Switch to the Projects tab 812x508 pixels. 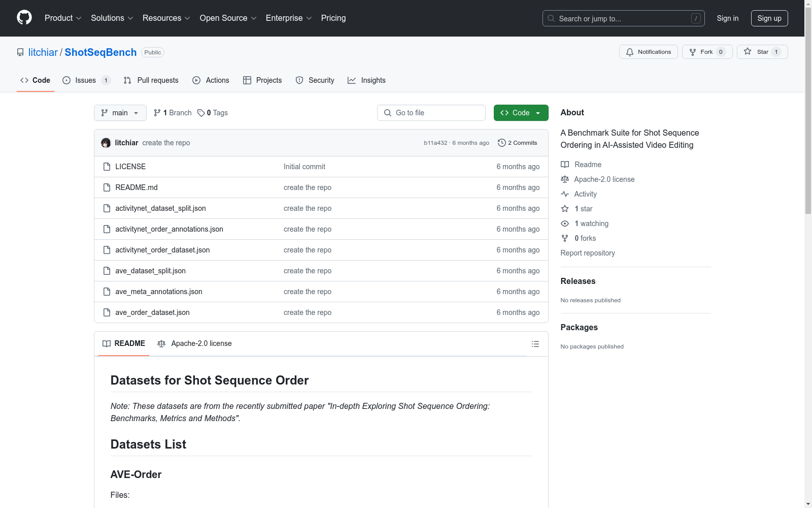[x=262, y=80]
